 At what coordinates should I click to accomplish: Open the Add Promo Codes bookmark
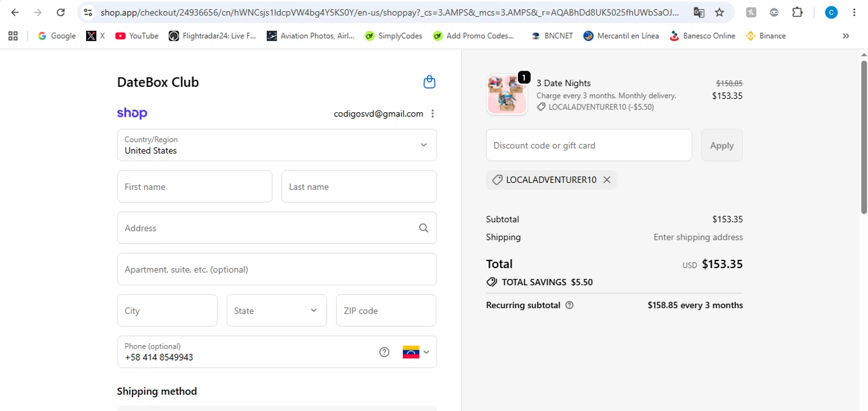point(473,36)
